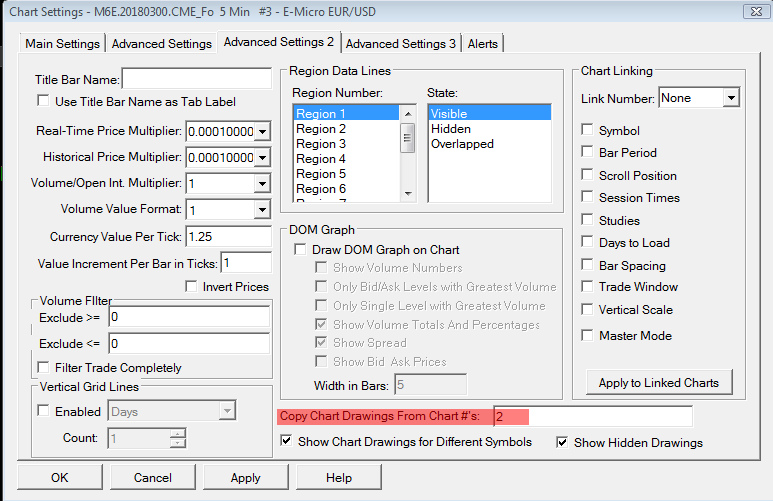
Task: Click the Exclude <= volume filter field
Action: (x=189, y=343)
